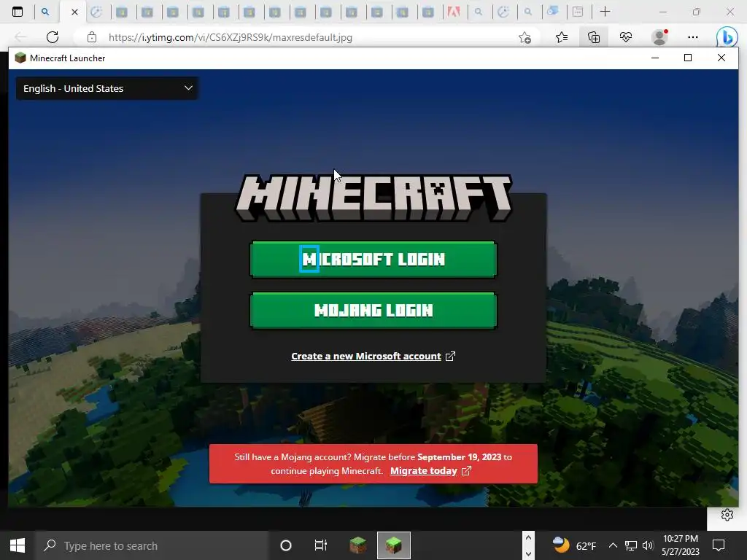Add this page to favorites star
This screenshot has width=747, height=560.
point(525,38)
